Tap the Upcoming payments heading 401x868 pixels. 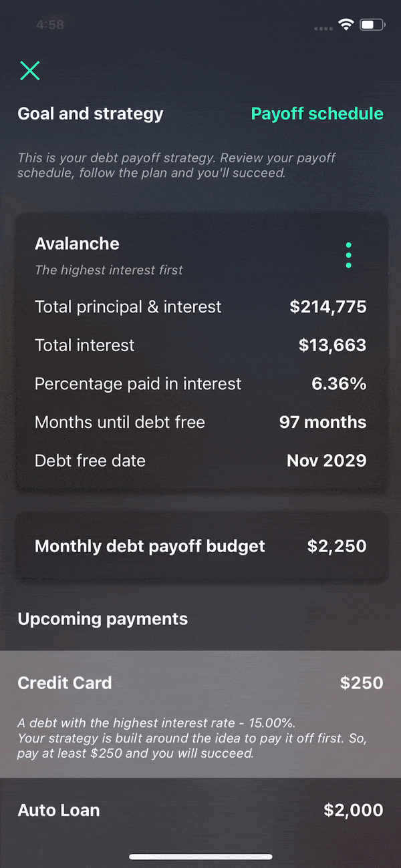103,619
